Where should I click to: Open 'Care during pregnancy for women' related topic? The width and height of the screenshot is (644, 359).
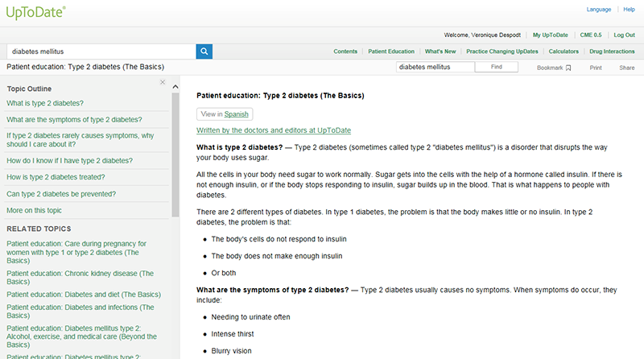point(76,252)
